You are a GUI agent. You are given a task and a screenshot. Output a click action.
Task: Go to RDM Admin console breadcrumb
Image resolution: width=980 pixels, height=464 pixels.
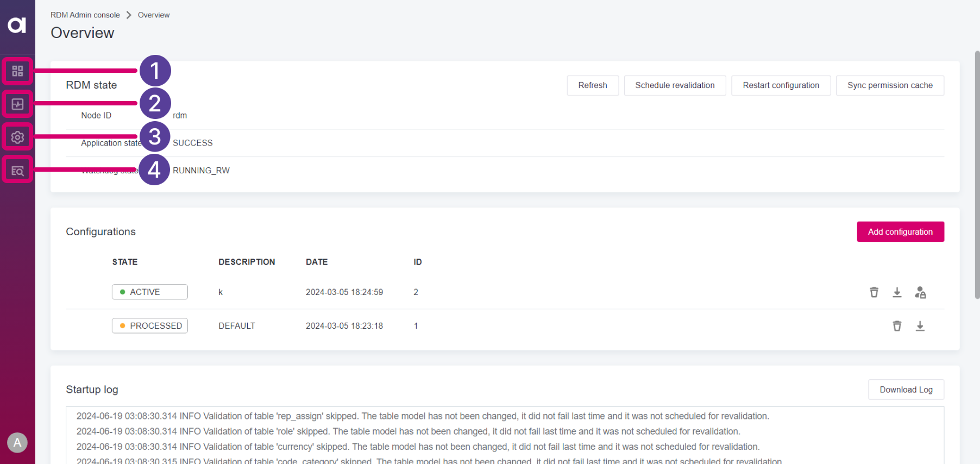[85, 15]
